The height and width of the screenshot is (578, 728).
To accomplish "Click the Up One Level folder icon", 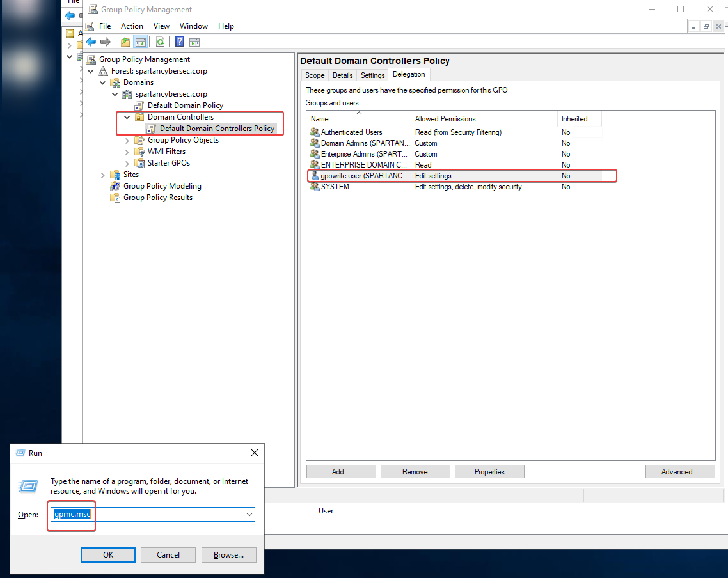I will (125, 42).
